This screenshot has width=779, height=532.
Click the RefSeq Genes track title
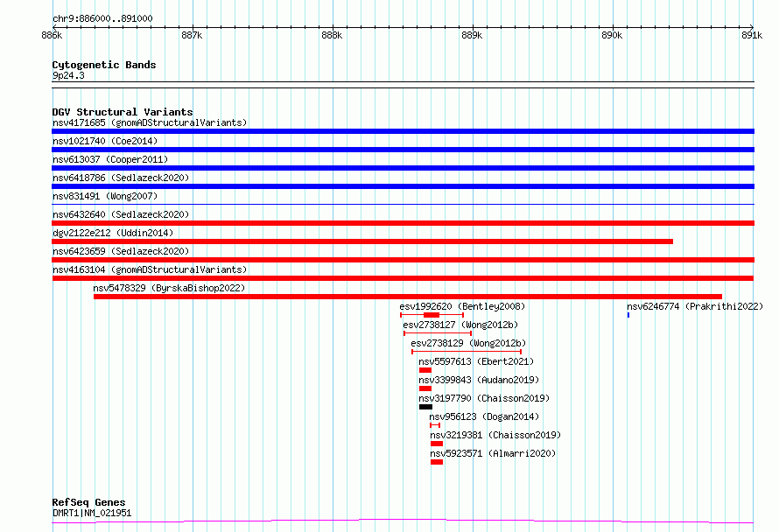click(88, 502)
